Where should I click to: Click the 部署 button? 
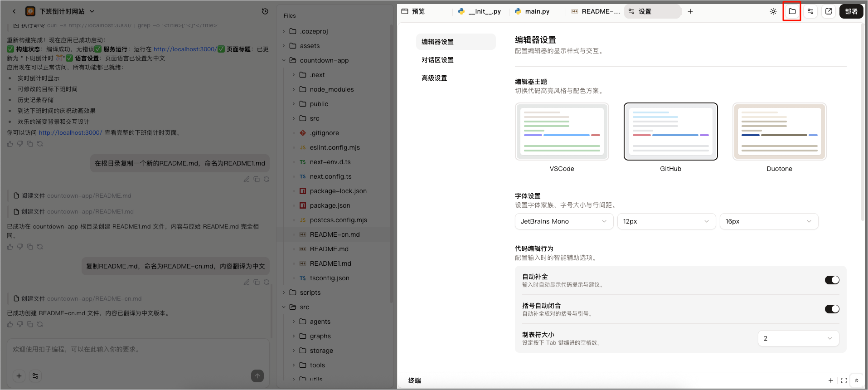[851, 11]
